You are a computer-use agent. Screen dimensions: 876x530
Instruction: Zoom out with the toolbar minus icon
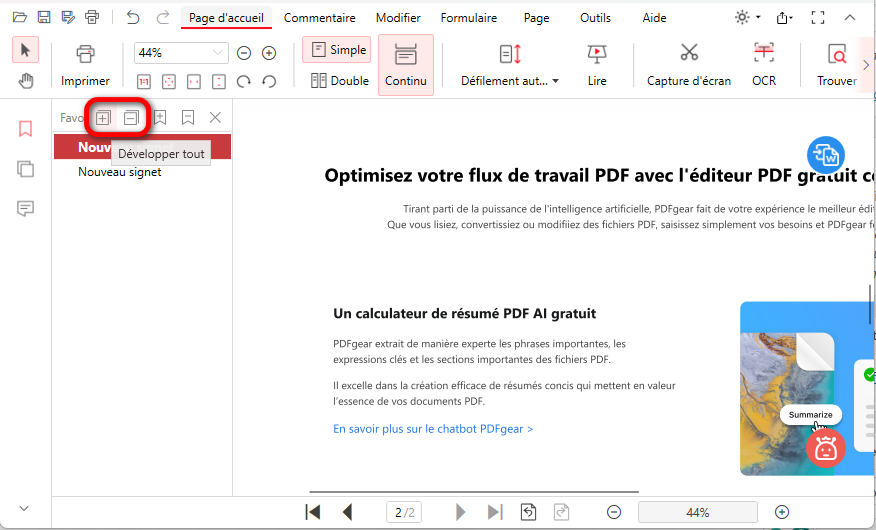(x=244, y=53)
